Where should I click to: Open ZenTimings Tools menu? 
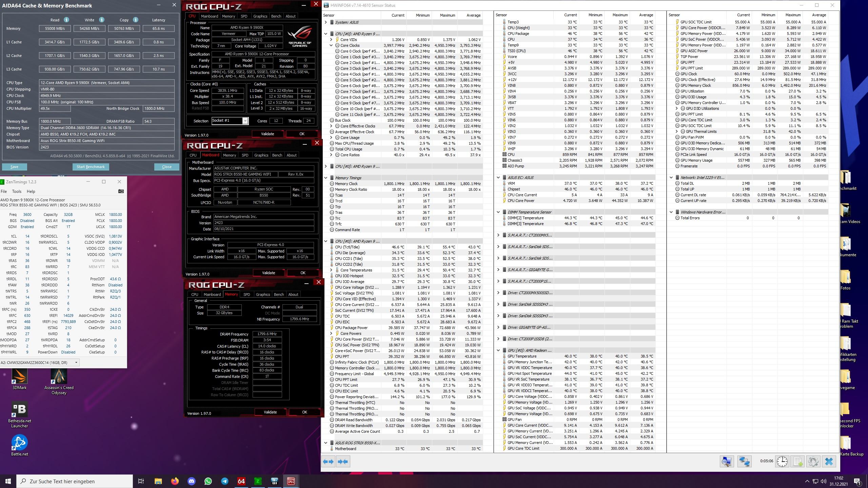(17, 191)
